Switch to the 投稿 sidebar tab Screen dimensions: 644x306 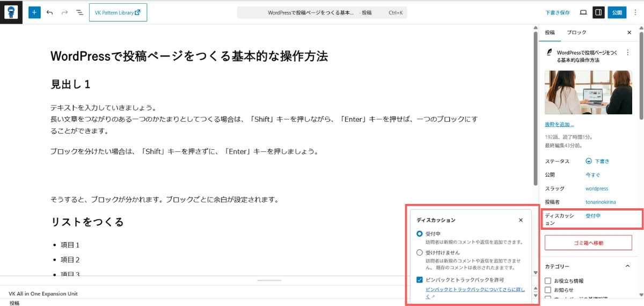pyautogui.click(x=550, y=33)
